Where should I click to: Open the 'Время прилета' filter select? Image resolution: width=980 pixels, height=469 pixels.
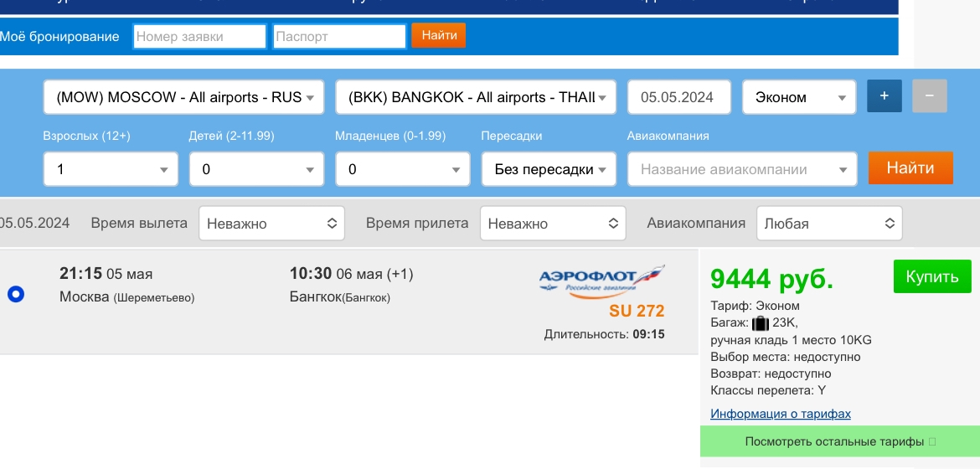click(x=553, y=224)
